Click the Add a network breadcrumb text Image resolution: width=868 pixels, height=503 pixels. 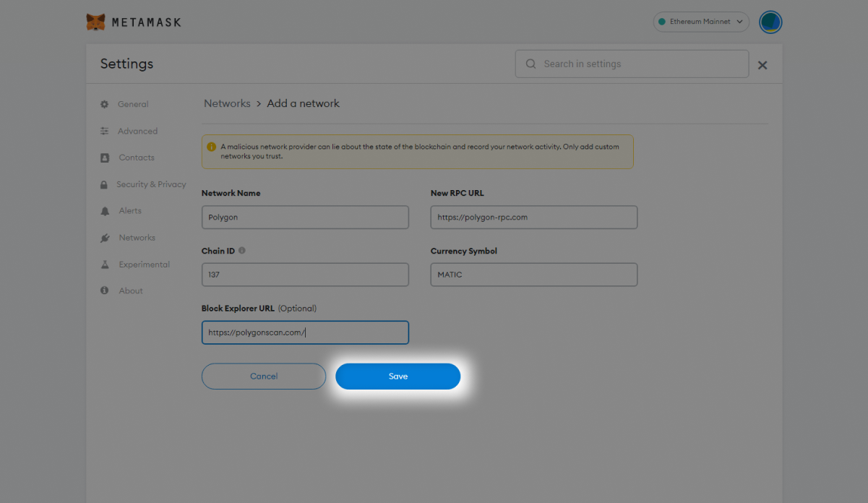(x=304, y=103)
